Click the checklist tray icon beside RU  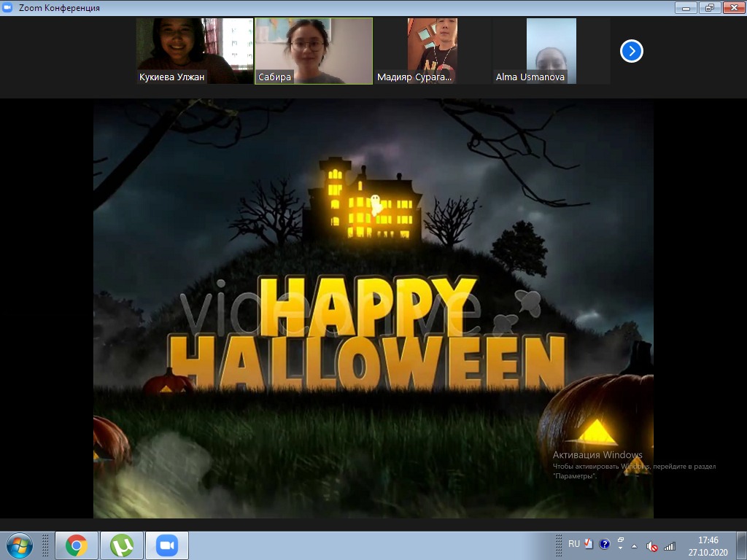[589, 544]
